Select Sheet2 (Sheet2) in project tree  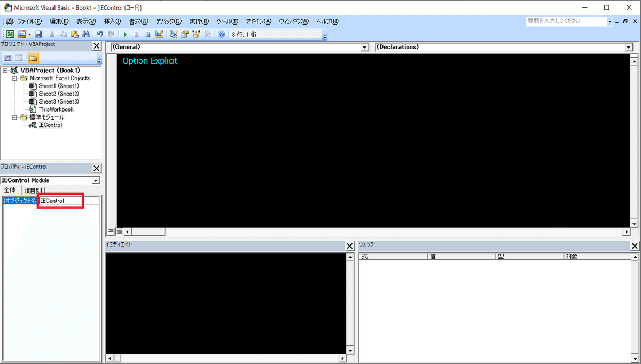pos(59,94)
